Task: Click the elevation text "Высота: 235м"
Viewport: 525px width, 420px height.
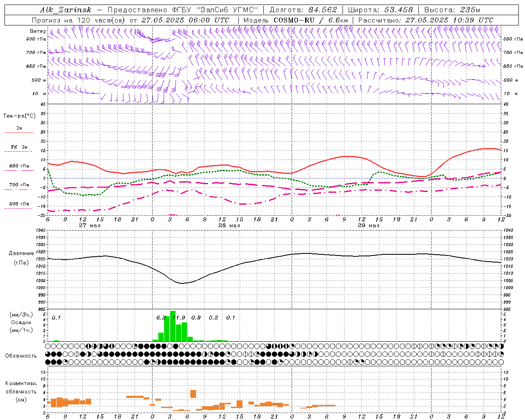Action: [x=452, y=10]
